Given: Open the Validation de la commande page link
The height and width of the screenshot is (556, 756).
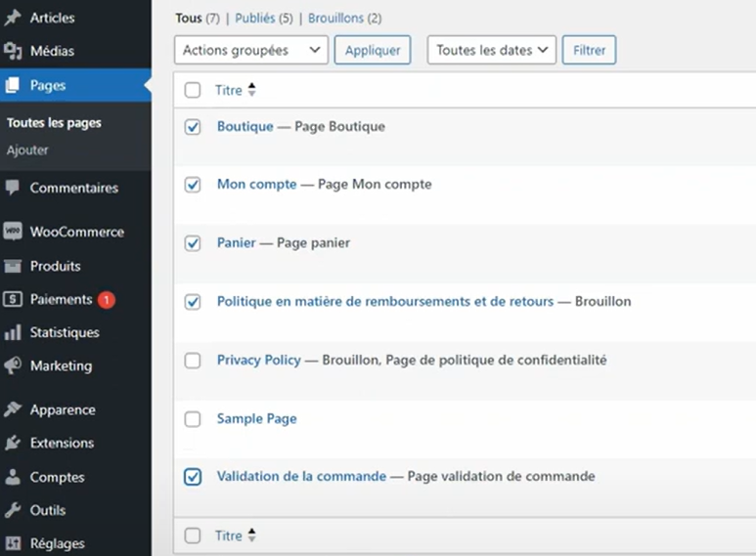Looking at the screenshot, I should (301, 476).
